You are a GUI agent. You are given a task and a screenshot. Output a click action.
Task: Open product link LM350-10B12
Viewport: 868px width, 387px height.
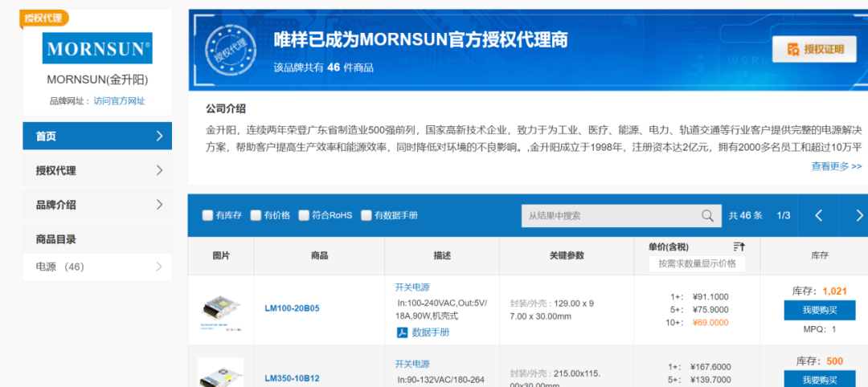[x=292, y=379]
